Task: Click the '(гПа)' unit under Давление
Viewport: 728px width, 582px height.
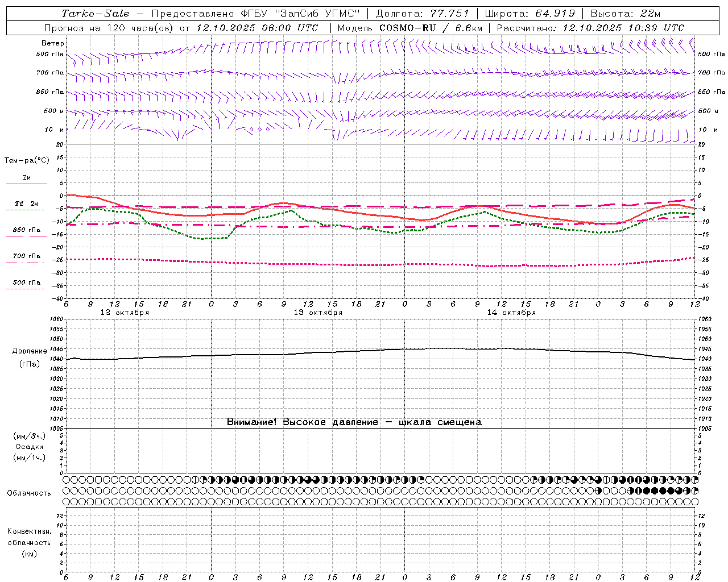Action: click(x=30, y=364)
